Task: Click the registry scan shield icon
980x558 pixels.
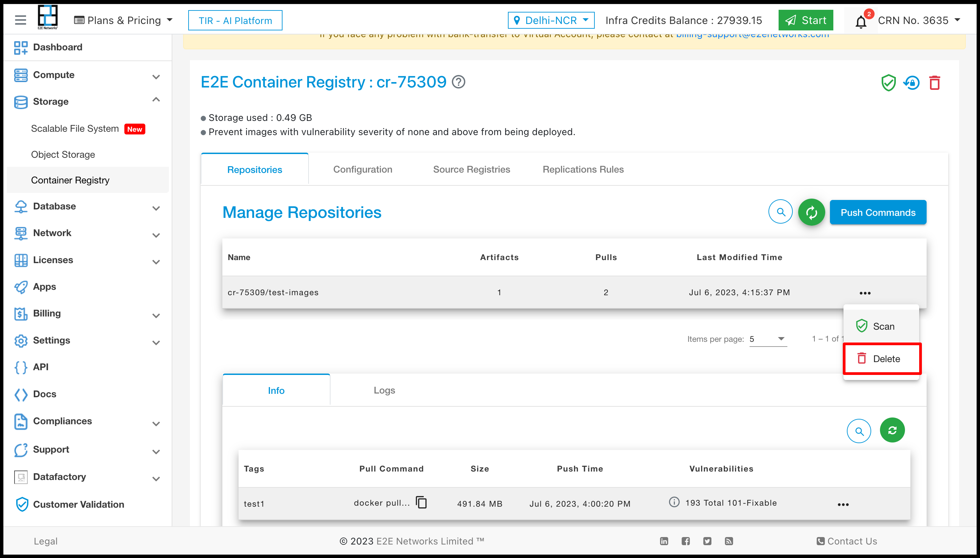Action: [x=888, y=83]
